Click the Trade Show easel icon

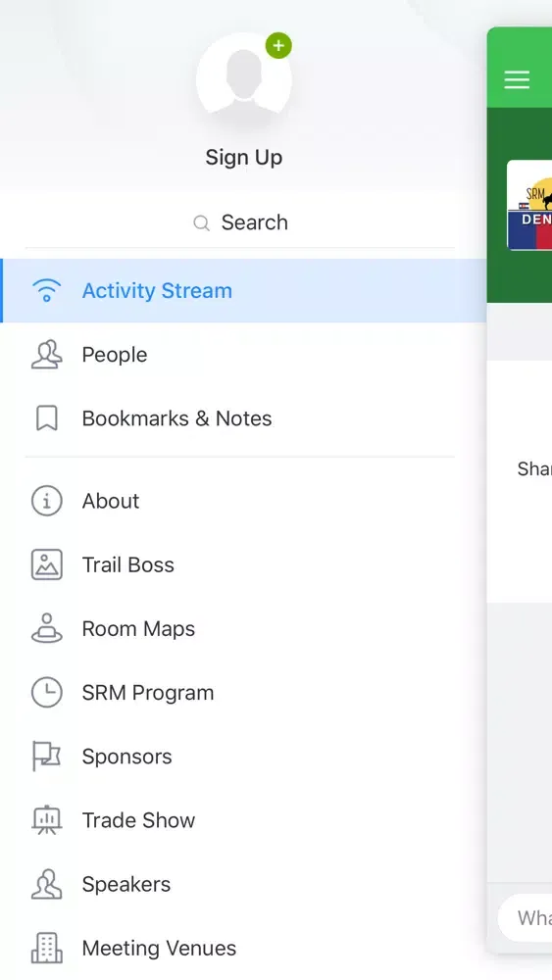47,820
